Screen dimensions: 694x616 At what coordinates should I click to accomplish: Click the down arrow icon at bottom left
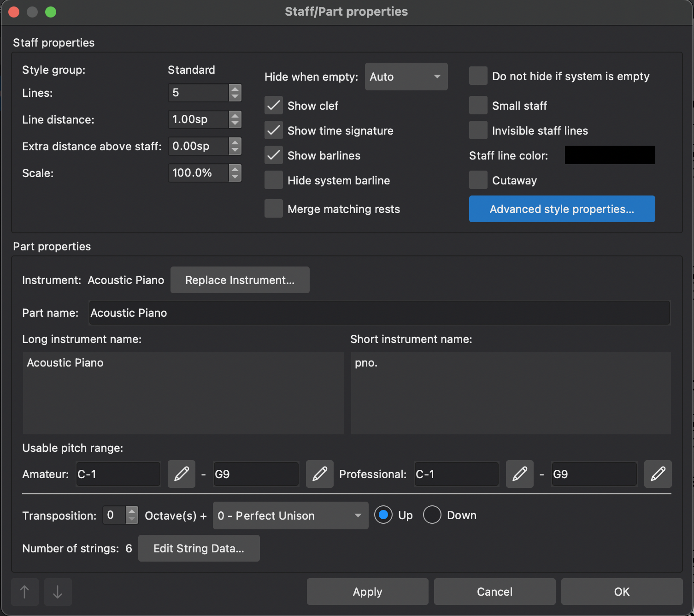(x=57, y=592)
